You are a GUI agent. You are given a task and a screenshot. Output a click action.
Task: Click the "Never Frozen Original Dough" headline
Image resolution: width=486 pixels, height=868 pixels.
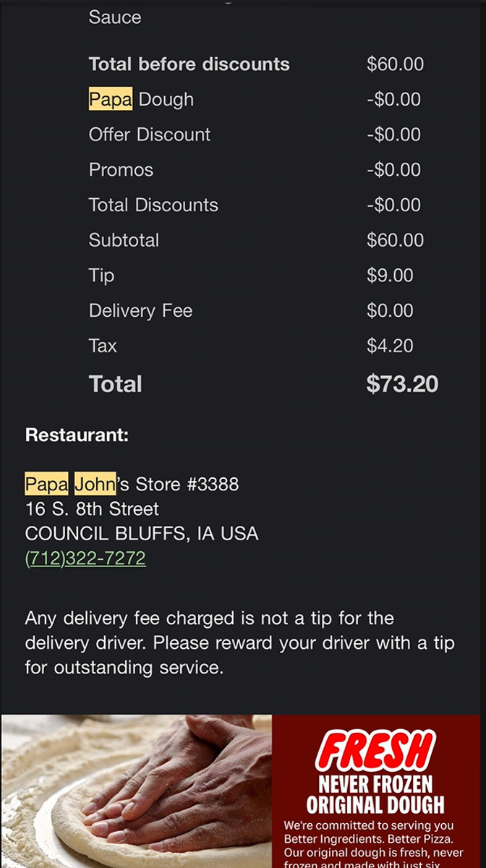pos(375,794)
